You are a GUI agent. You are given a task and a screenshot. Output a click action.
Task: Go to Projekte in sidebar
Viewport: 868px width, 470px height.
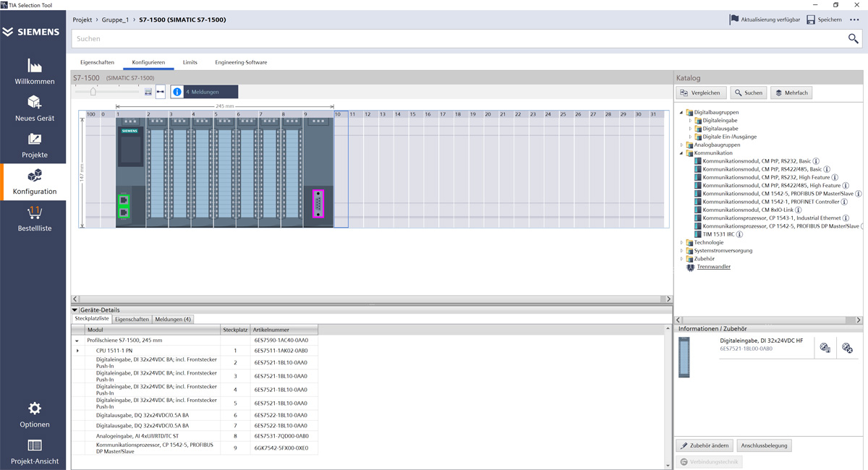point(34,145)
